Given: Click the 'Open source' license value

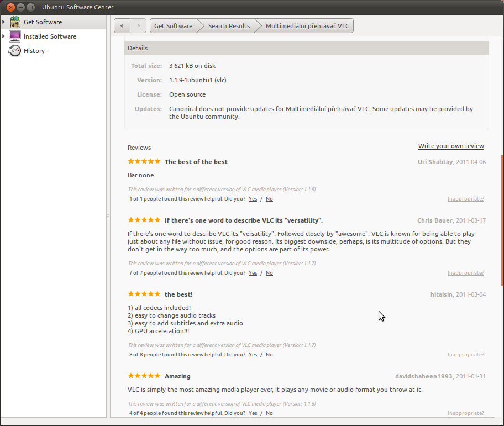Looking at the screenshot, I should (x=187, y=94).
